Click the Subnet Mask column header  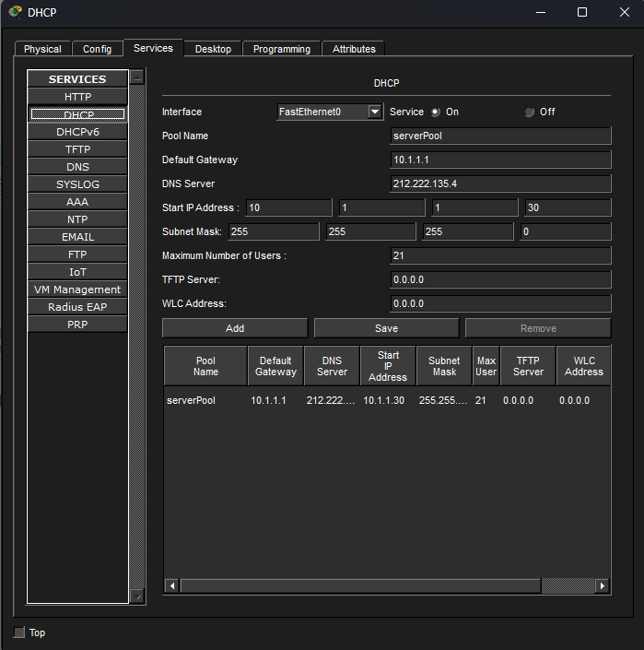click(444, 366)
